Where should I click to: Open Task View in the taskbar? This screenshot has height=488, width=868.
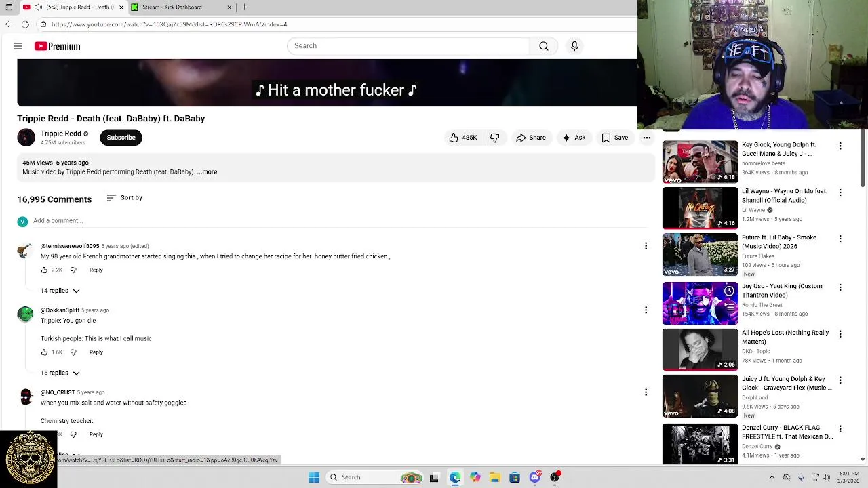[434, 477]
